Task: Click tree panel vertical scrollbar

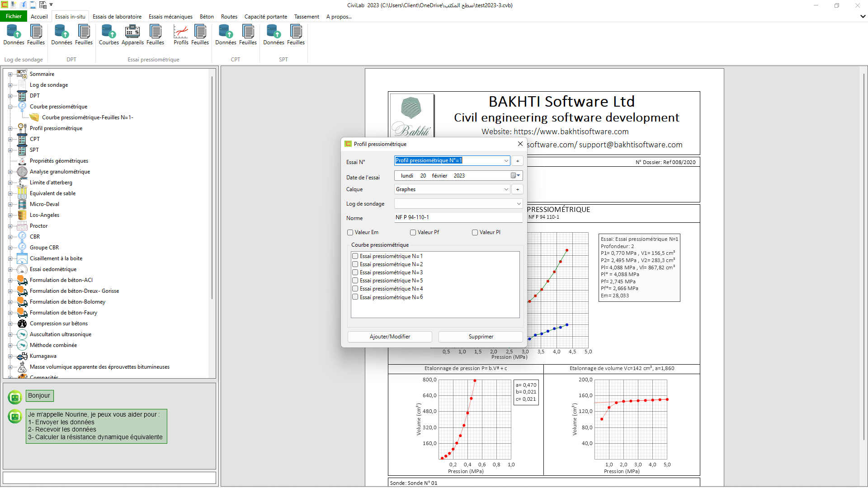Action: (x=212, y=188)
